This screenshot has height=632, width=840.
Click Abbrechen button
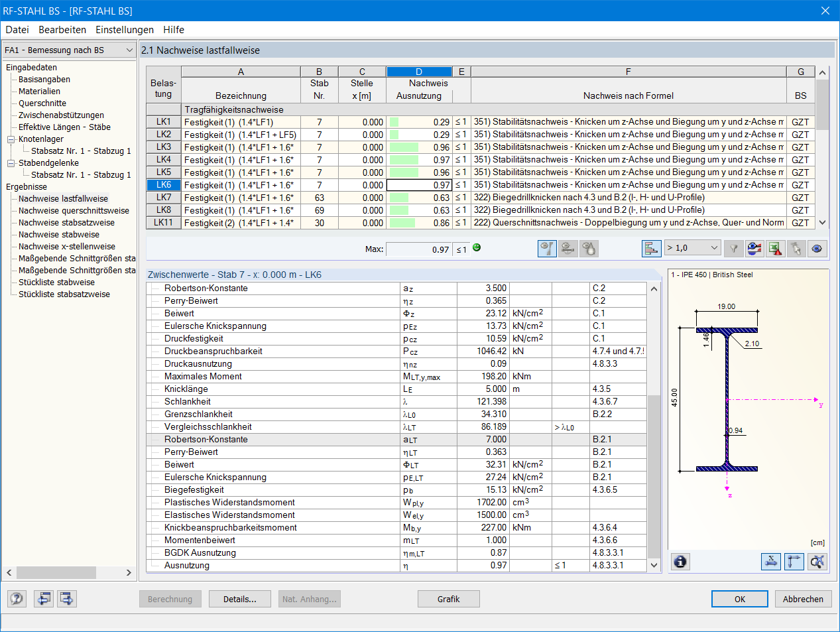803,599
